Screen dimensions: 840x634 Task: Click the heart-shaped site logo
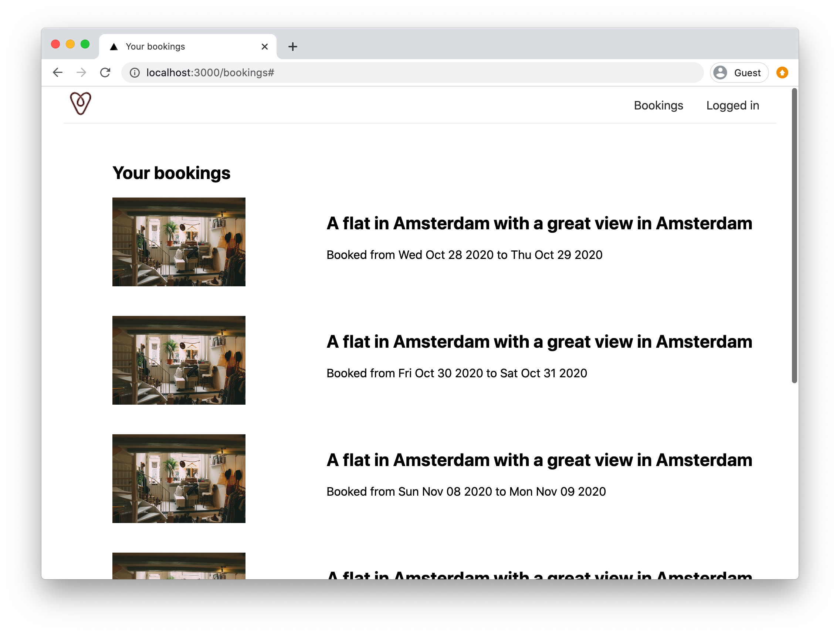click(x=81, y=103)
